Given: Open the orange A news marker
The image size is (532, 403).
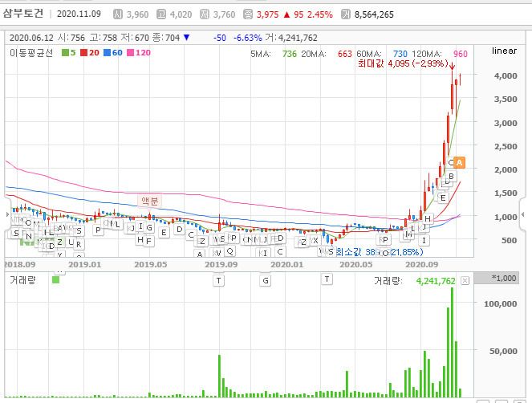Looking at the screenshot, I should click(x=459, y=163).
